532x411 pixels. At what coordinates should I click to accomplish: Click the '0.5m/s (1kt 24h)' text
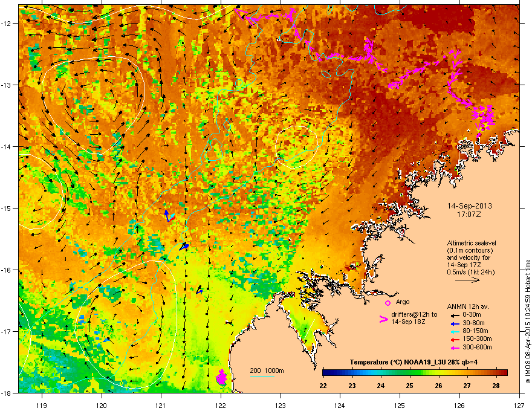click(470, 272)
